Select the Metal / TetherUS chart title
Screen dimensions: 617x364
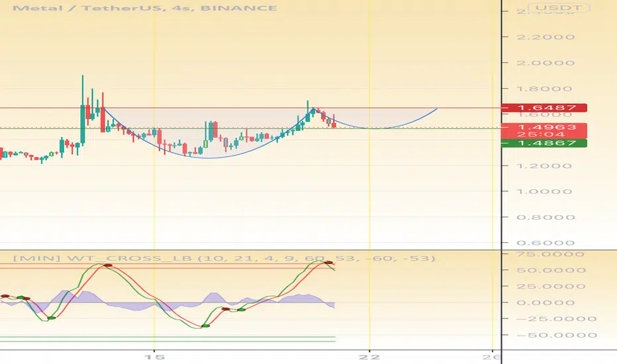click(145, 8)
